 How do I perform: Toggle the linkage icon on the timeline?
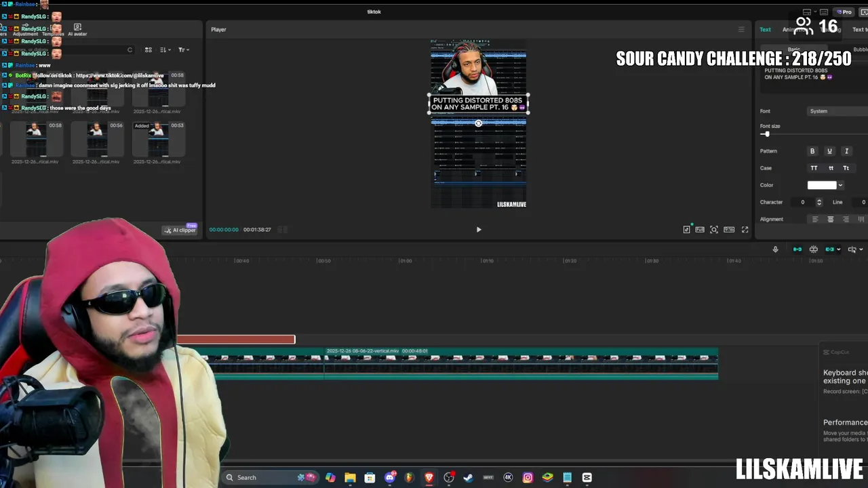[x=829, y=249]
